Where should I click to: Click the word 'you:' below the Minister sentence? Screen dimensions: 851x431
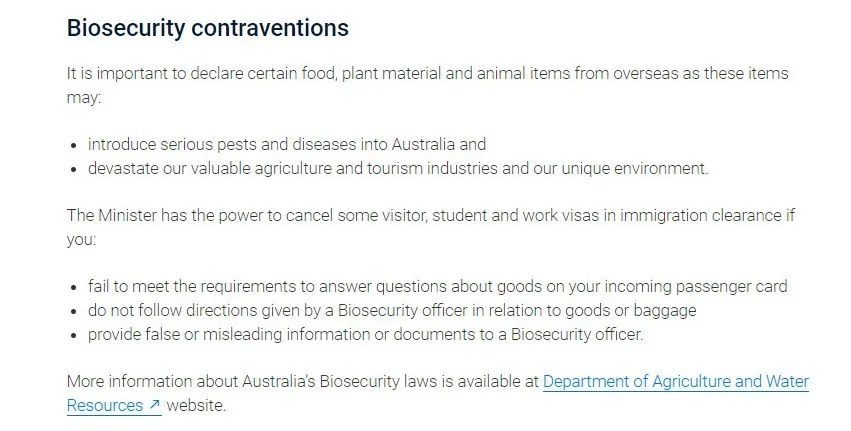[x=81, y=240]
